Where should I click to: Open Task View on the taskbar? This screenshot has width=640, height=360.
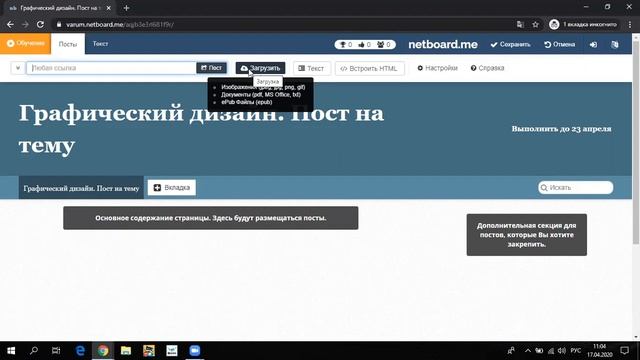(x=56, y=351)
